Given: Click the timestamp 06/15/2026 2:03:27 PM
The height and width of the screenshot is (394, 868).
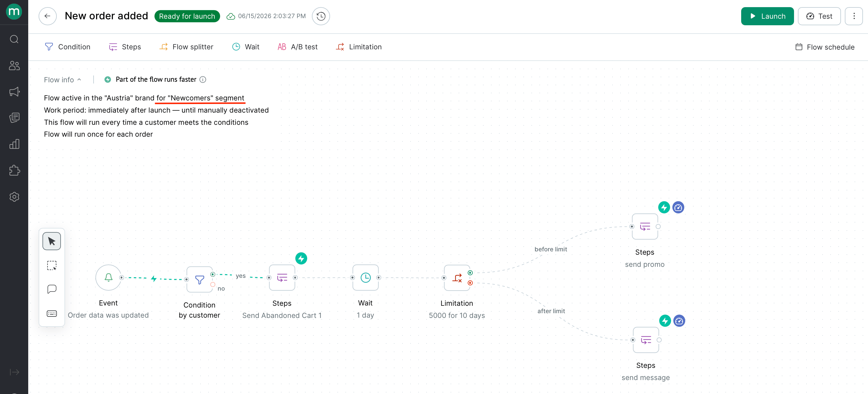Looking at the screenshot, I should click(272, 16).
